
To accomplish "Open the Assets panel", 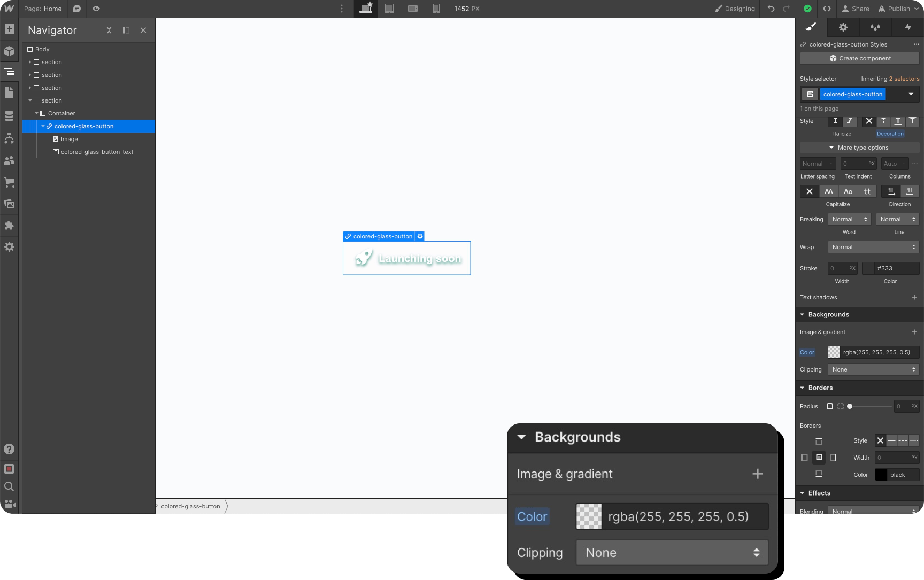I will tap(9, 204).
